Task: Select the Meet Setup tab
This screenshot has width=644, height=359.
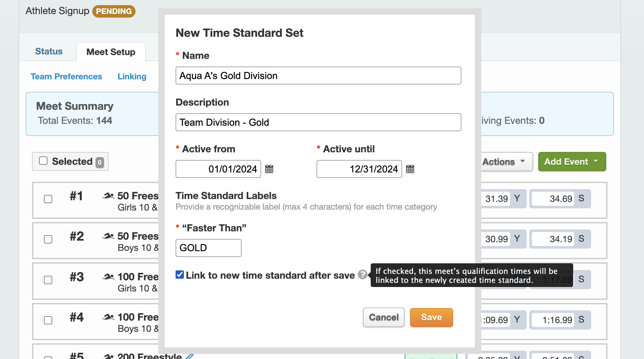Action: click(x=111, y=52)
